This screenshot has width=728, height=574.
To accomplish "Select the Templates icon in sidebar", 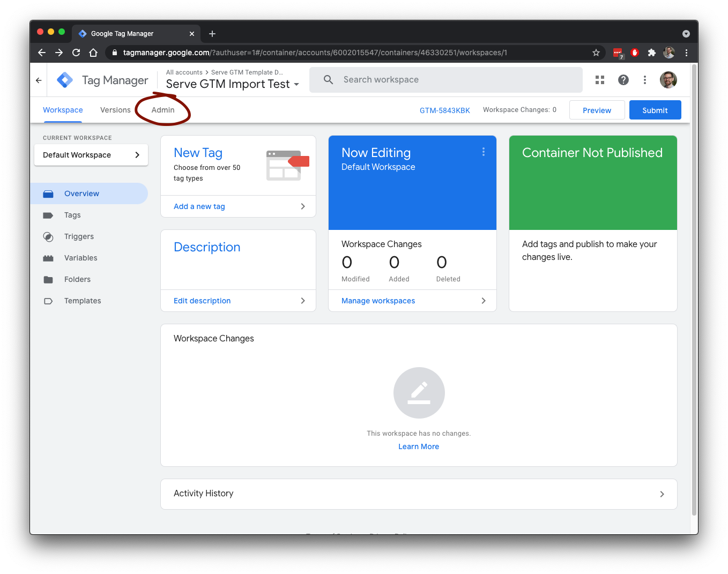I will [48, 301].
